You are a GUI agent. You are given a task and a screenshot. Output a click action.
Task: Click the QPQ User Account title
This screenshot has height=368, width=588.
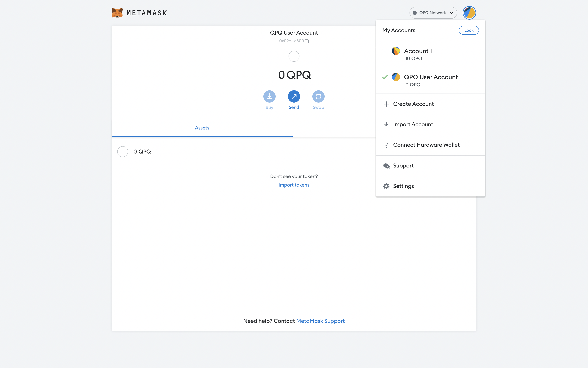click(294, 33)
